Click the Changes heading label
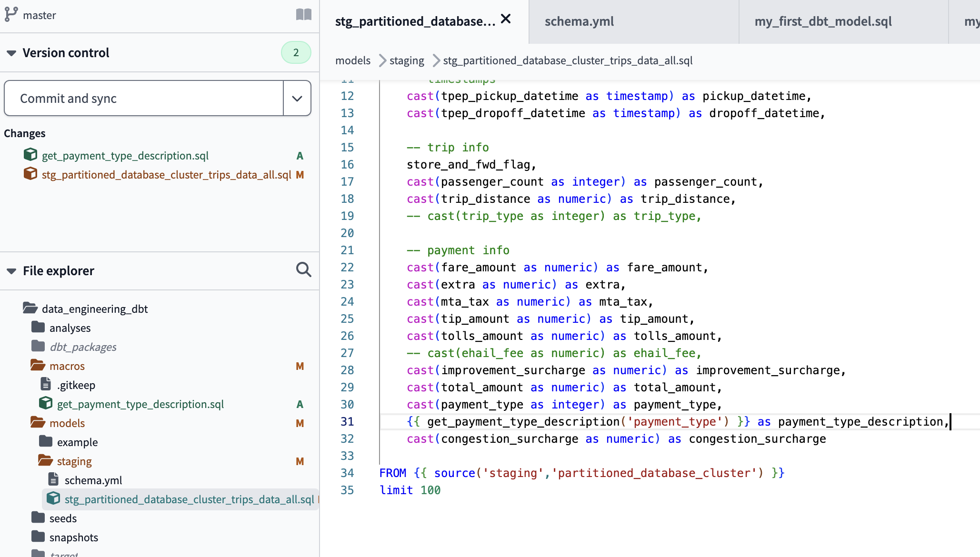Screen dimensions: 980x557 (25, 133)
